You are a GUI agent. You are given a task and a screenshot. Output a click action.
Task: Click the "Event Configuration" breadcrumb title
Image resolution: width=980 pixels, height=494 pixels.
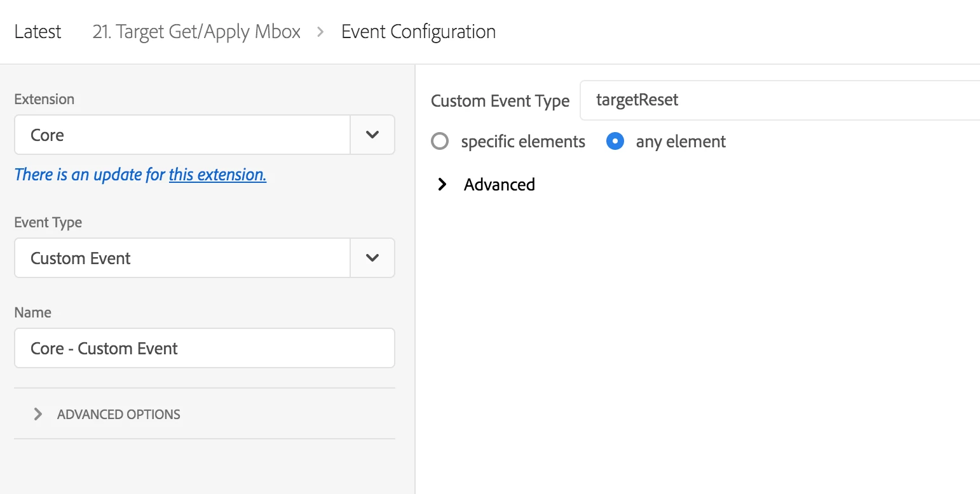click(418, 32)
